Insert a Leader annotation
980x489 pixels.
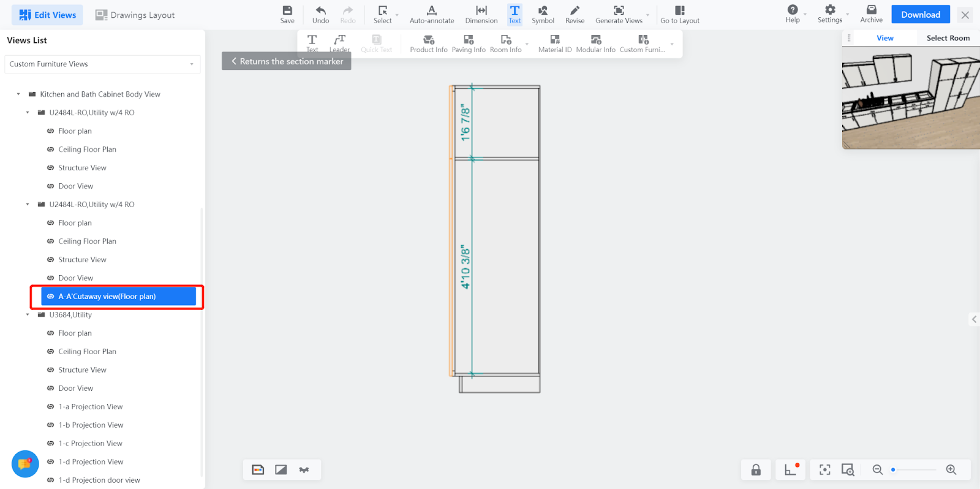click(x=339, y=43)
